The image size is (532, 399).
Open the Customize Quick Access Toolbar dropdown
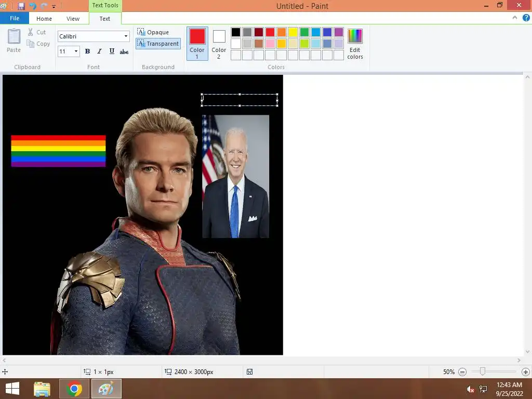54,6
